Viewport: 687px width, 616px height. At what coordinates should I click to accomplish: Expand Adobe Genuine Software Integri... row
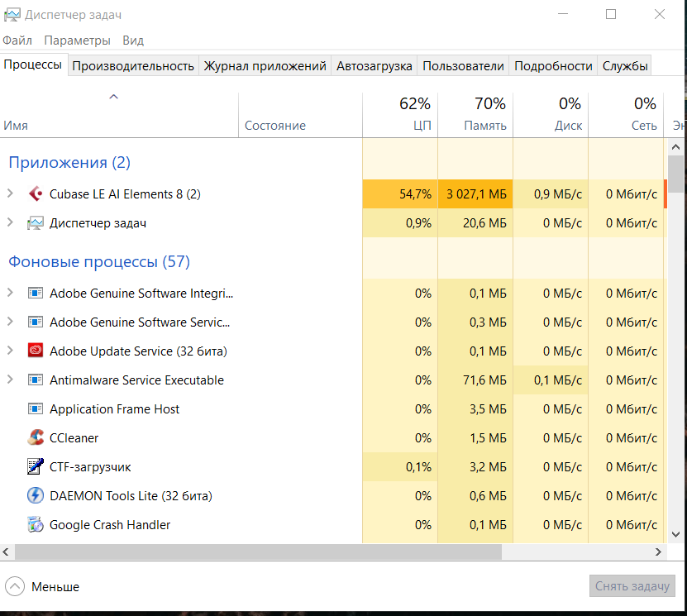point(10,292)
